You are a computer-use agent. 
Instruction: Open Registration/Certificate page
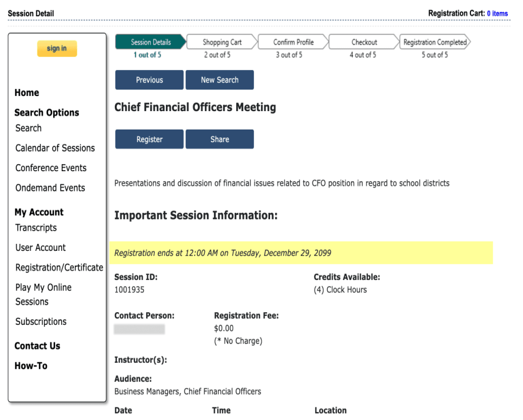(x=59, y=268)
